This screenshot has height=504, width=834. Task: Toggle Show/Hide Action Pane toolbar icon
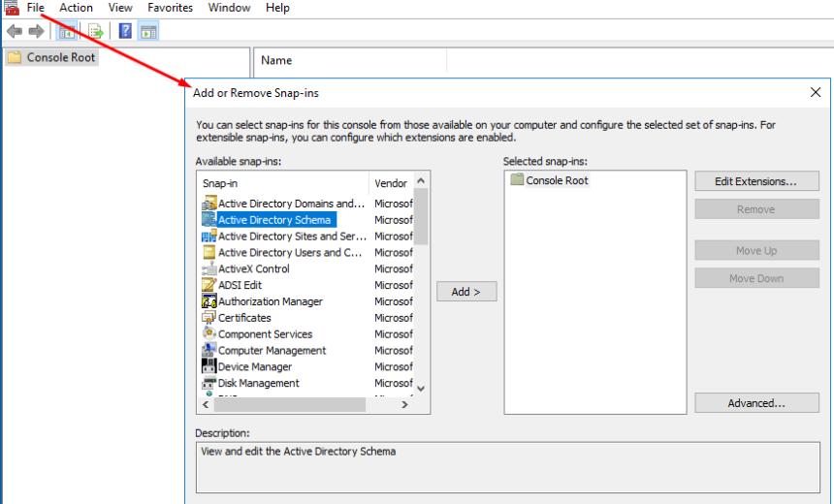click(x=149, y=31)
